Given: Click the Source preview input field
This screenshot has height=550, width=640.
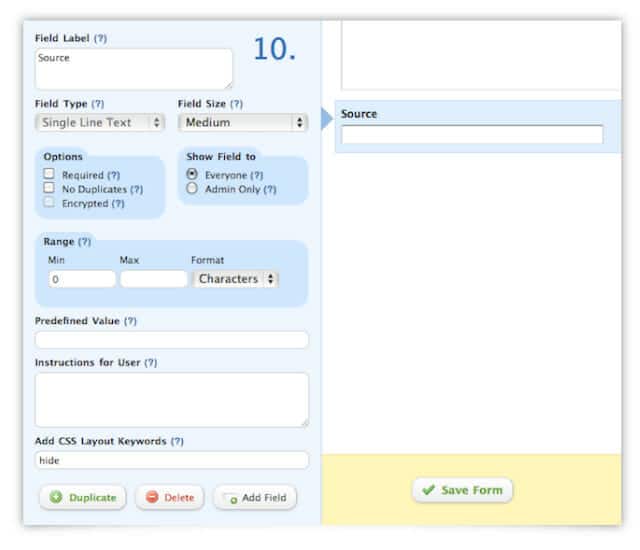Looking at the screenshot, I should point(472,134).
